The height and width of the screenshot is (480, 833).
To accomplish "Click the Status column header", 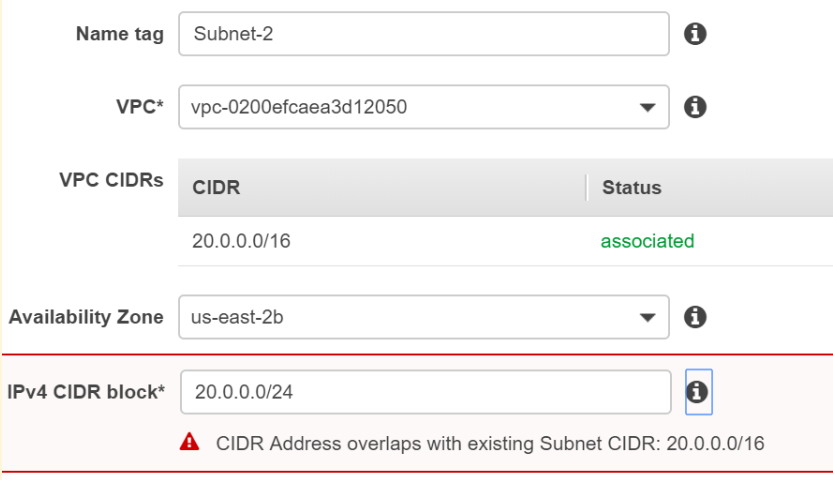I will pyautogui.click(x=631, y=187).
